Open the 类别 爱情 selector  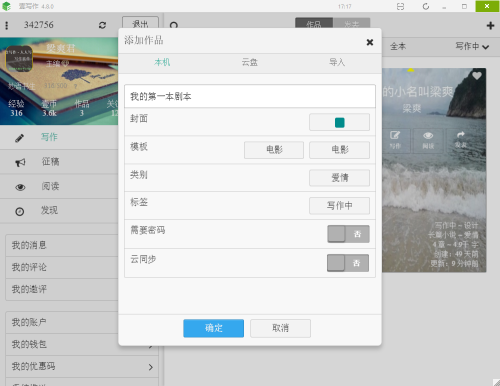click(x=339, y=178)
